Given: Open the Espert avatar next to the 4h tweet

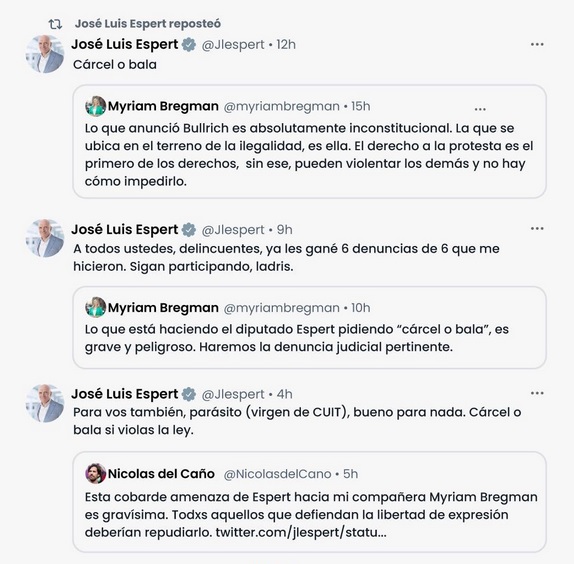Looking at the screenshot, I should coord(45,403).
